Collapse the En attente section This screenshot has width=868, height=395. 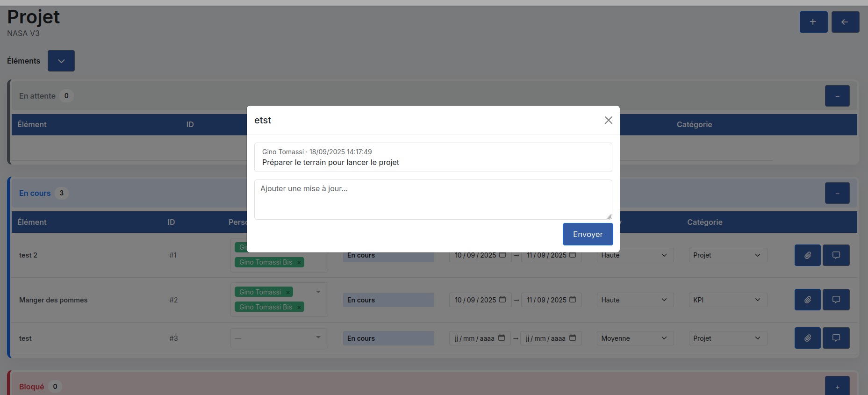[837, 96]
